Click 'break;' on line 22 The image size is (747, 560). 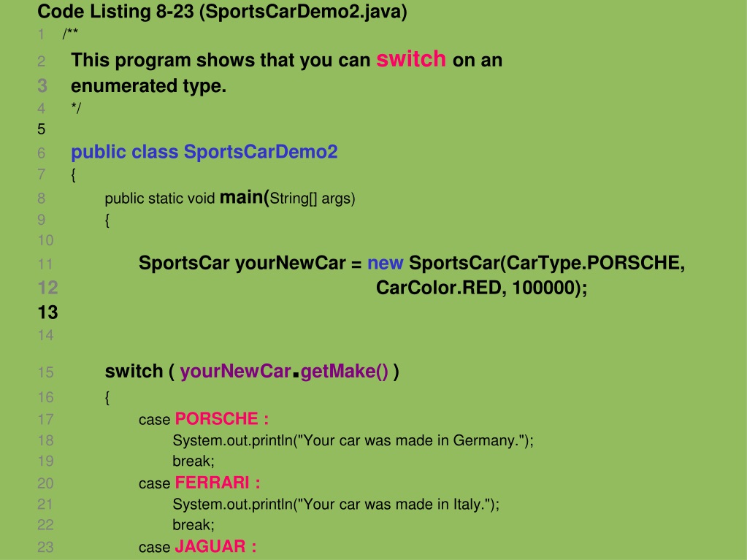point(194,525)
